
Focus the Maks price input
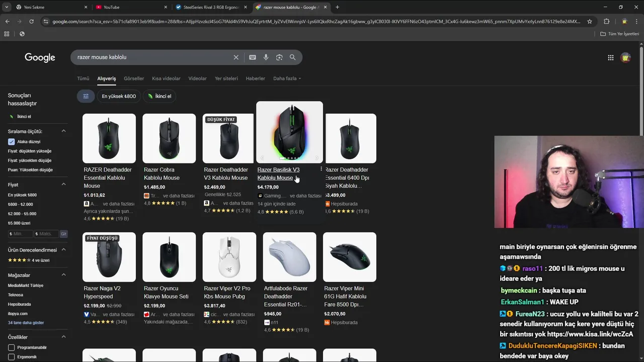(46, 234)
